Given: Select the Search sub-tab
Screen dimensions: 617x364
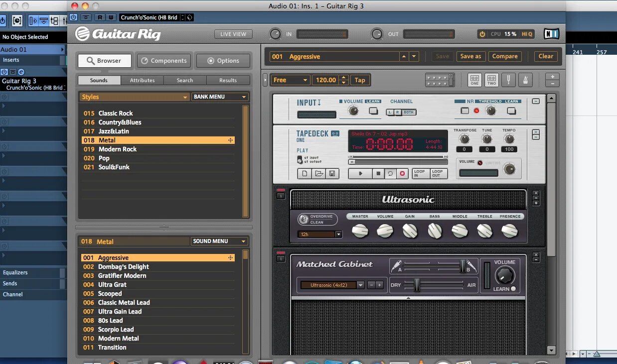Looking at the screenshot, I should point(185,80).
